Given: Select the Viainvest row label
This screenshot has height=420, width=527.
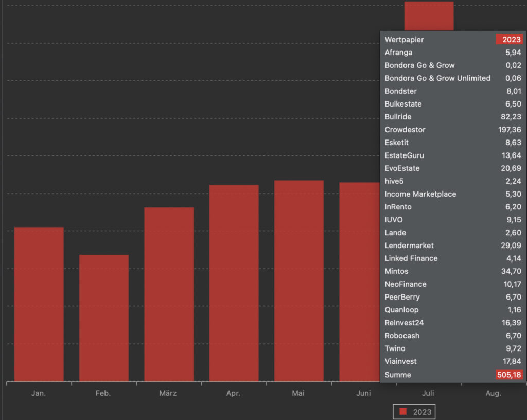Looking at the screenshot, I should (400, 361).
